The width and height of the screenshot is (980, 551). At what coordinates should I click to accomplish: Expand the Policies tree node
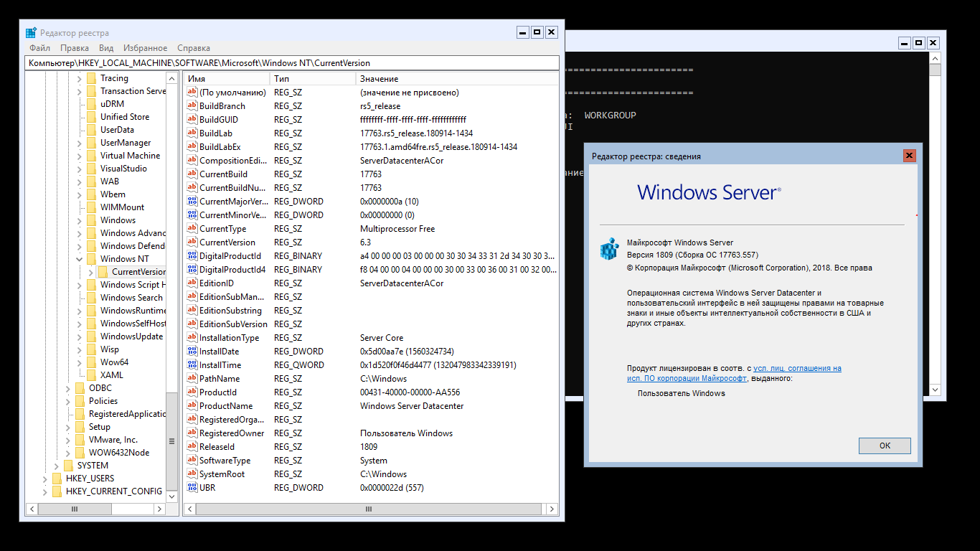click(x=68, y=401)
